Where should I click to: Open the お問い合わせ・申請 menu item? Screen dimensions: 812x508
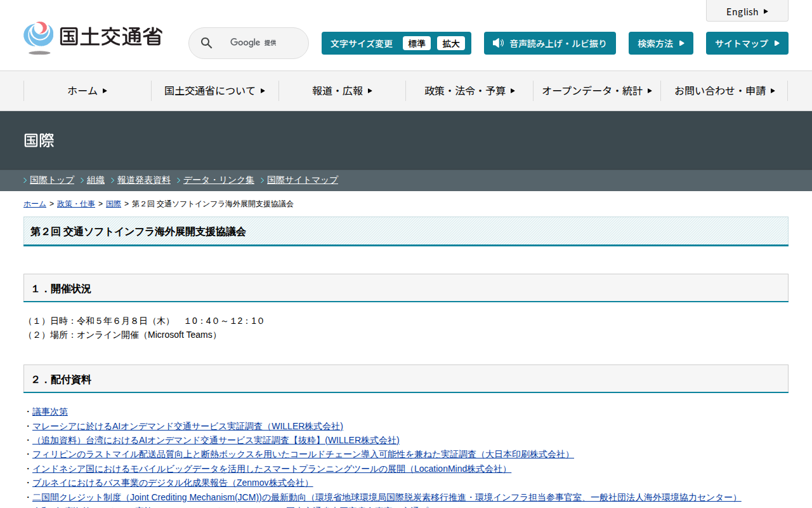(724, 91)
